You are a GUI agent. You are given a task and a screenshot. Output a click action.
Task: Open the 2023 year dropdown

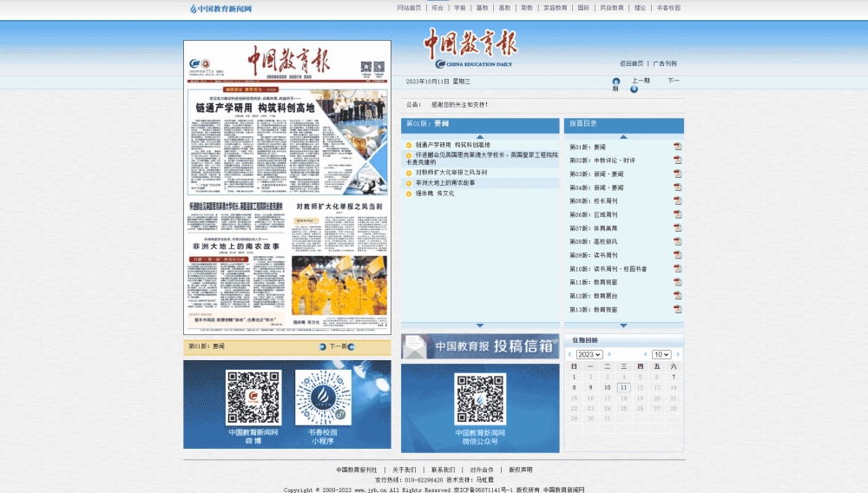(x=589, y=354)
